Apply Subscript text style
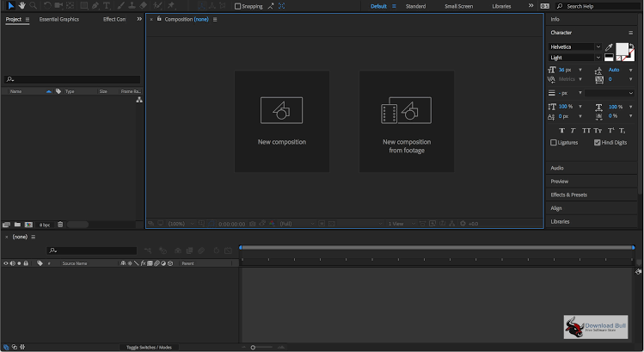 pyautogui.click(x=623, y=130)
